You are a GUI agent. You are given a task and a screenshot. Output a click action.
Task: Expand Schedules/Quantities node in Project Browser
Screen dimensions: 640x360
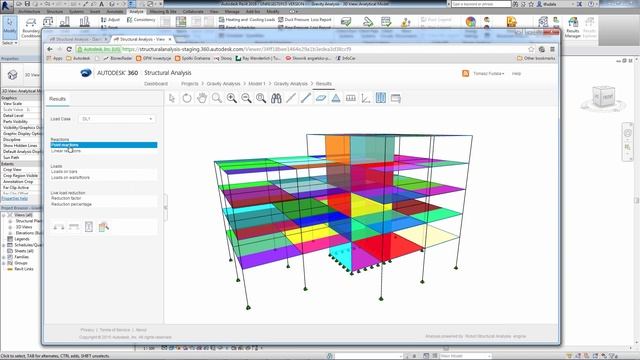pyautogui.click(x=4, y=245)
